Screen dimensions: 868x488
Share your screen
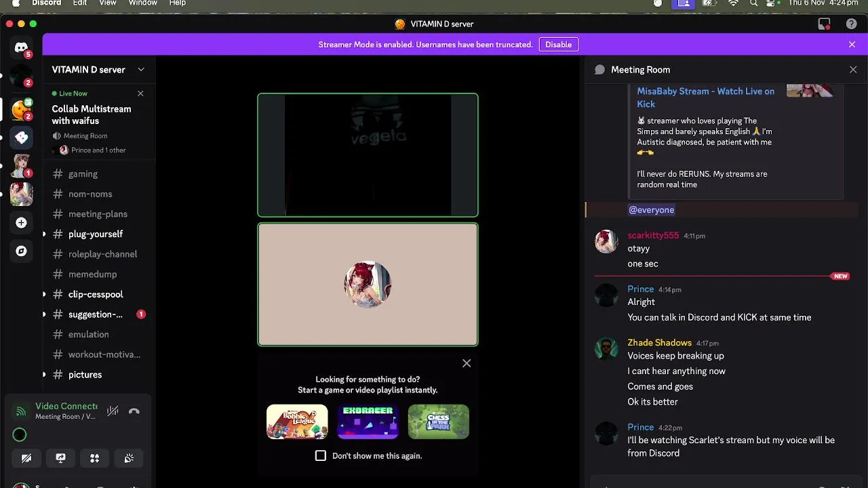click(x=60, y=458)
